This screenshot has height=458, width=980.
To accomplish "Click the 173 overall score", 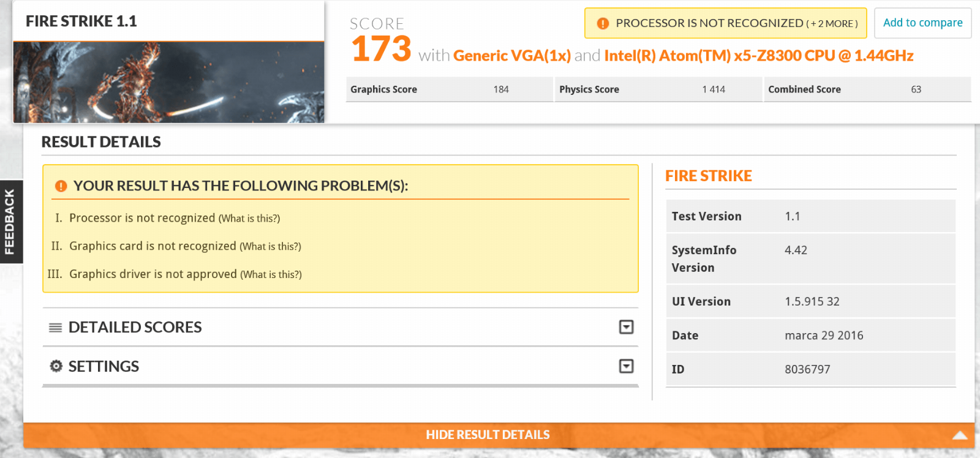I will [x=381, y=49].
